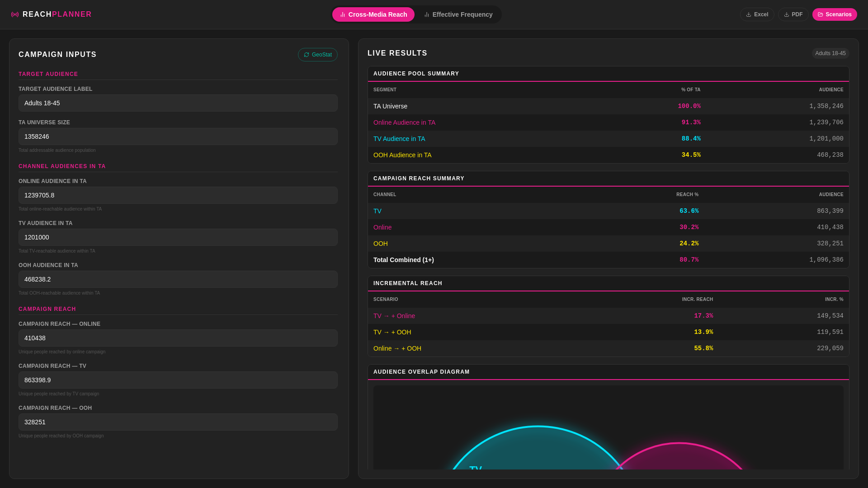868x488 pixels.
Task: Open the Scenarios button
Action: coord(834,14)
